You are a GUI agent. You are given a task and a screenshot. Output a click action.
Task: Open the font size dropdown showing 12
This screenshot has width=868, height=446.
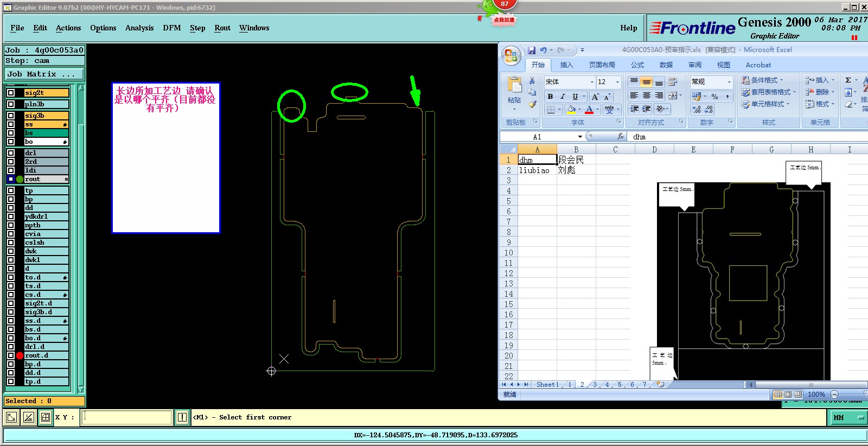pos(617,82)
